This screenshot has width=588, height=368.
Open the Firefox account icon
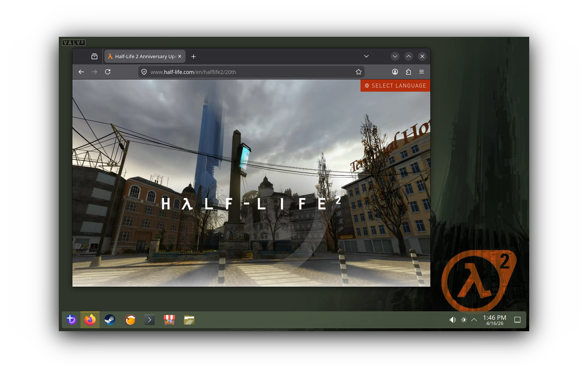(x=395, y=72)
